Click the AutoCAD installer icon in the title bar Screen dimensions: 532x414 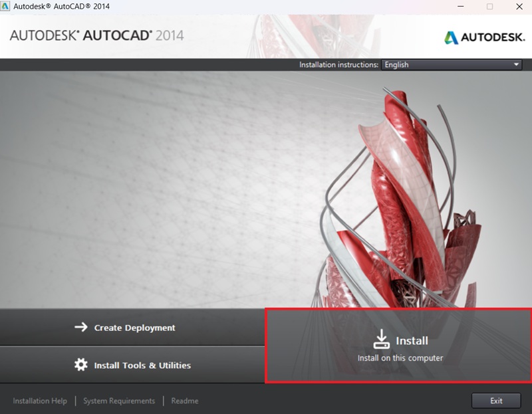click(x=7, y=9)
